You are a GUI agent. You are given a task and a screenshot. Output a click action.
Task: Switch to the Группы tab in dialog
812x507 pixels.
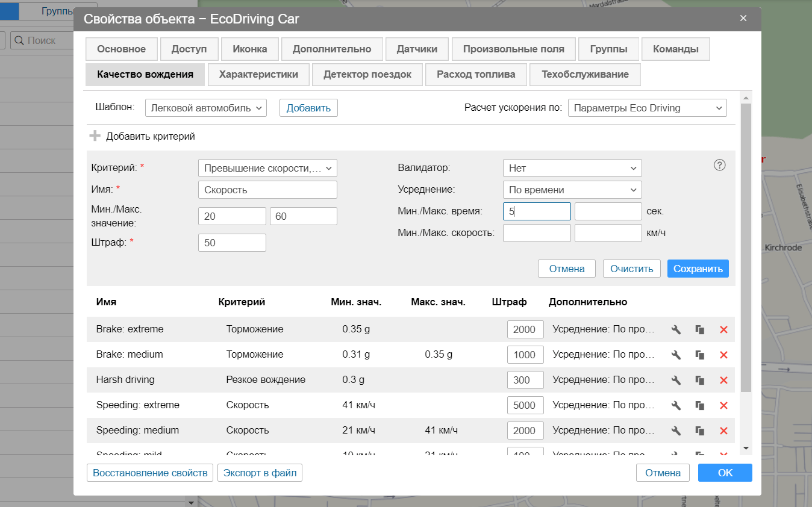click(x=609, y=49)
